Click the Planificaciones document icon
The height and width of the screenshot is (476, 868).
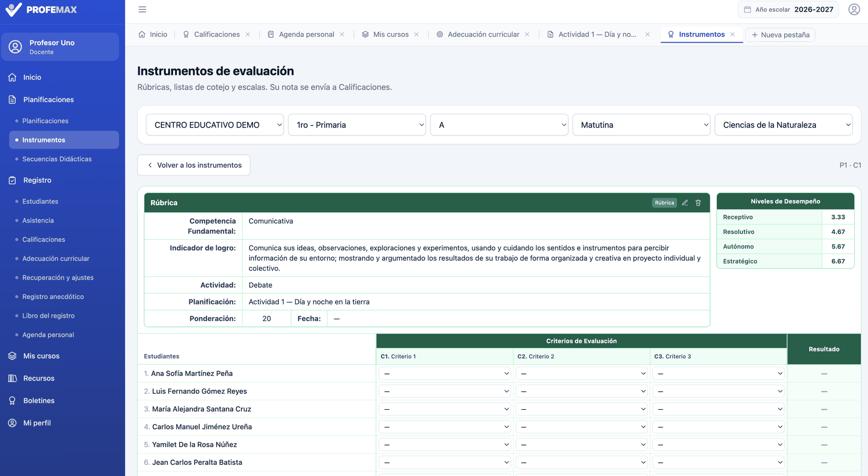[x=12, y=99]
